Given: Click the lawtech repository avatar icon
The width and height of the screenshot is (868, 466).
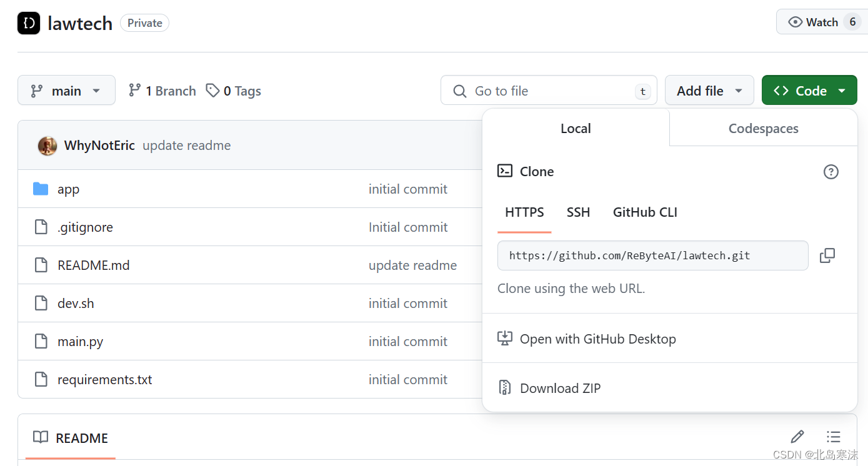Looking at the screenshot, I should (x=29, y=23).
